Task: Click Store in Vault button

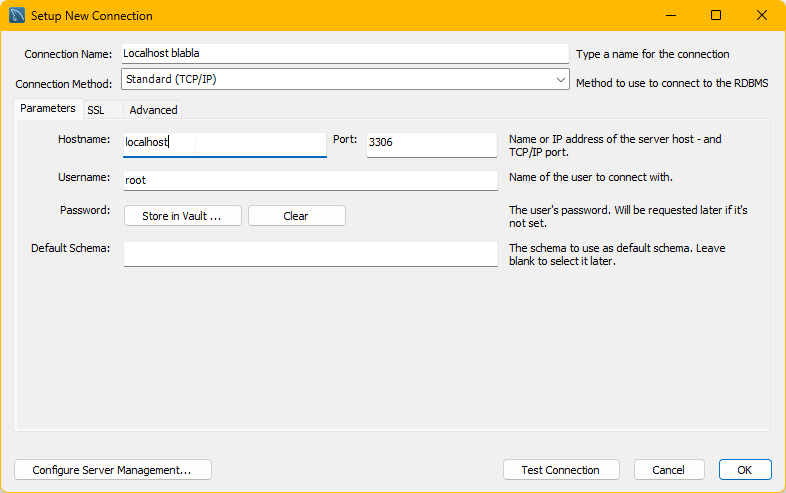Action: pyautogui.click(x=182, y=216)
